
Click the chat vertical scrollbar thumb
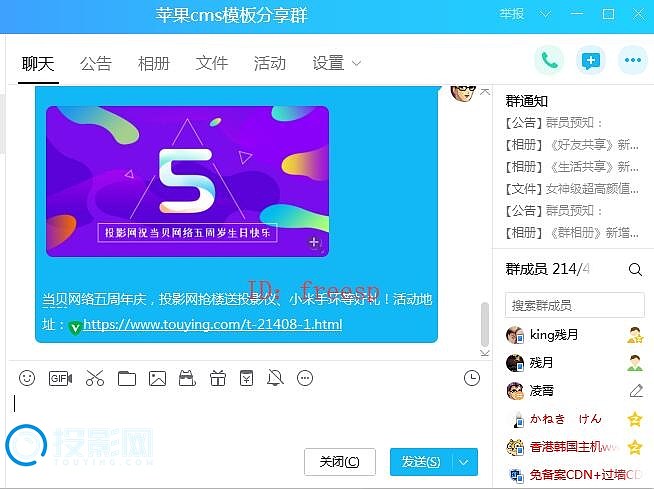pos(484,324)
